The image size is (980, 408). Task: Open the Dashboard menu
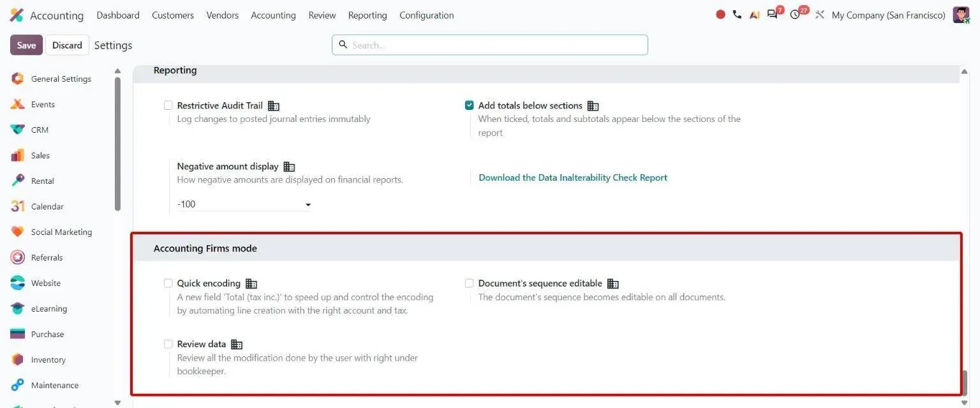118,15
